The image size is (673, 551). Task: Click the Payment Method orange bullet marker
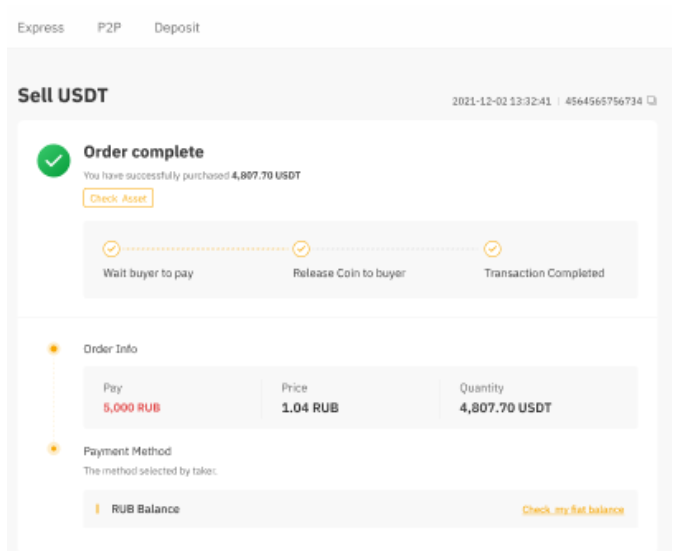click(x=54, y=449)
